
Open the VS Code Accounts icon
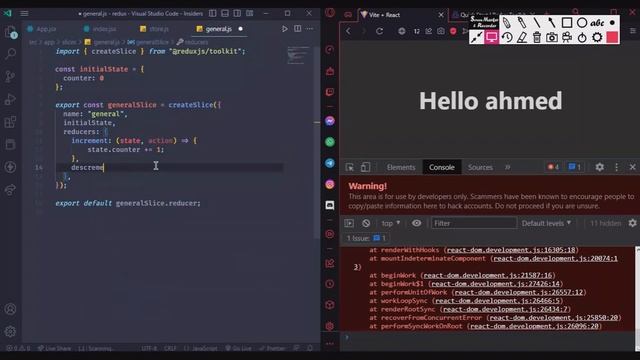click(x=10, y=309)
